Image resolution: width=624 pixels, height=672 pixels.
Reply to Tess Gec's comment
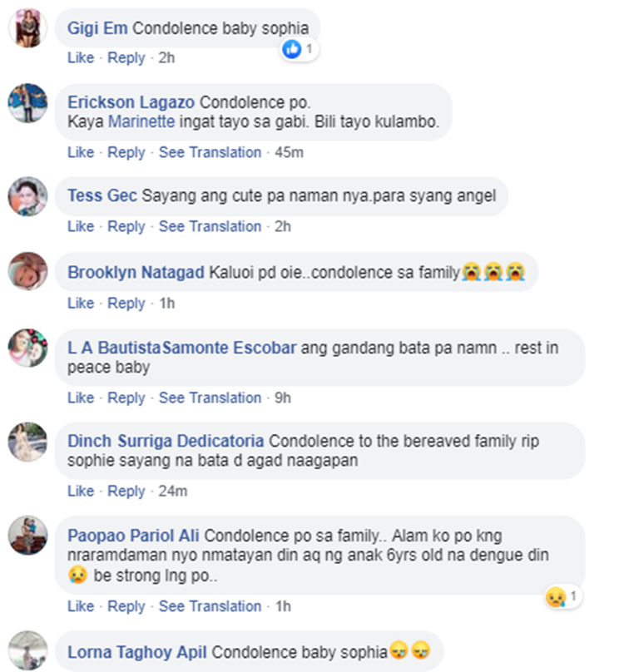coord(126,226)
